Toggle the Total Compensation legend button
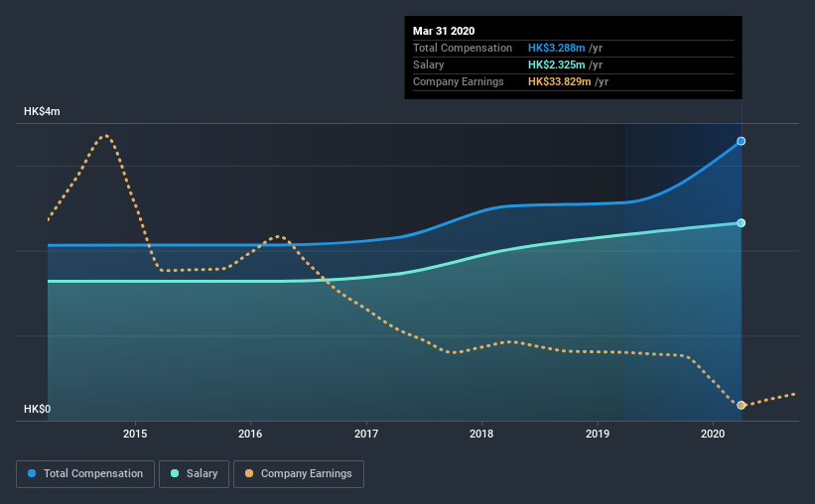Viewport: 815px width, 504px height. (85, 474)
